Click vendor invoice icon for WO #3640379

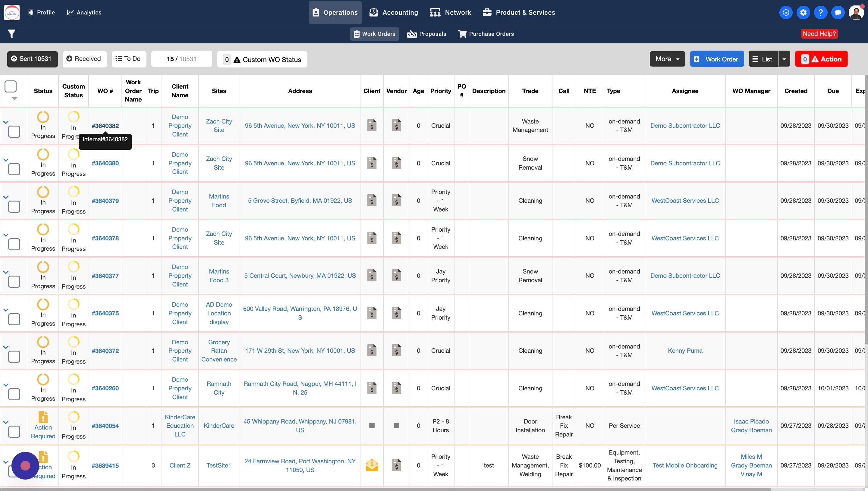coord(396,201)
